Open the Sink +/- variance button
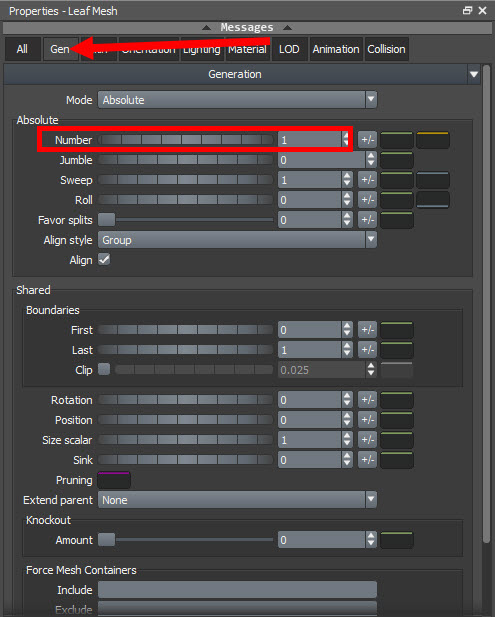 (367, 460)
